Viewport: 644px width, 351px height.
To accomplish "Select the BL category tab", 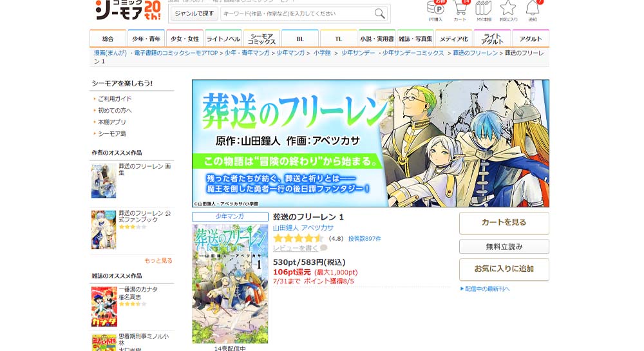I will (300, 39).
